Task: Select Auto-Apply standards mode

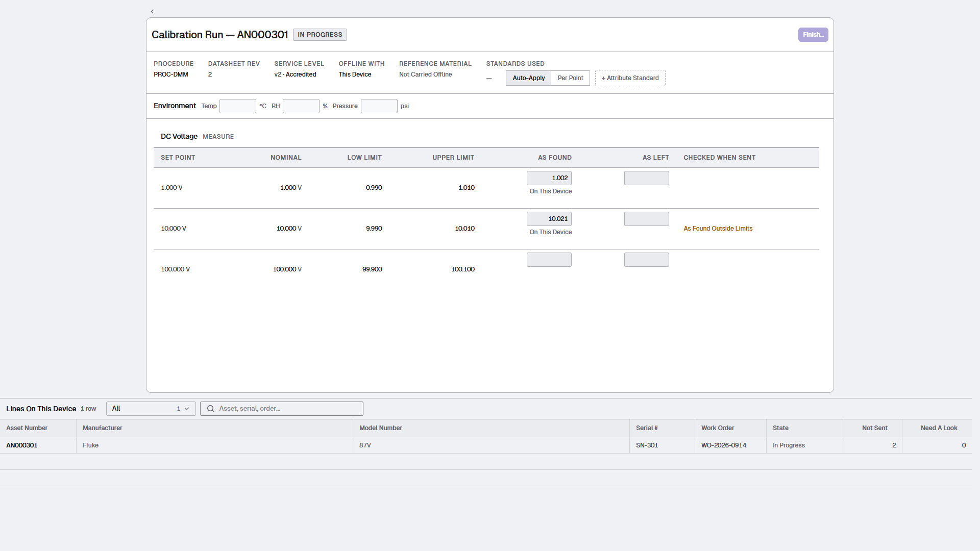Action: coord(528,78)
